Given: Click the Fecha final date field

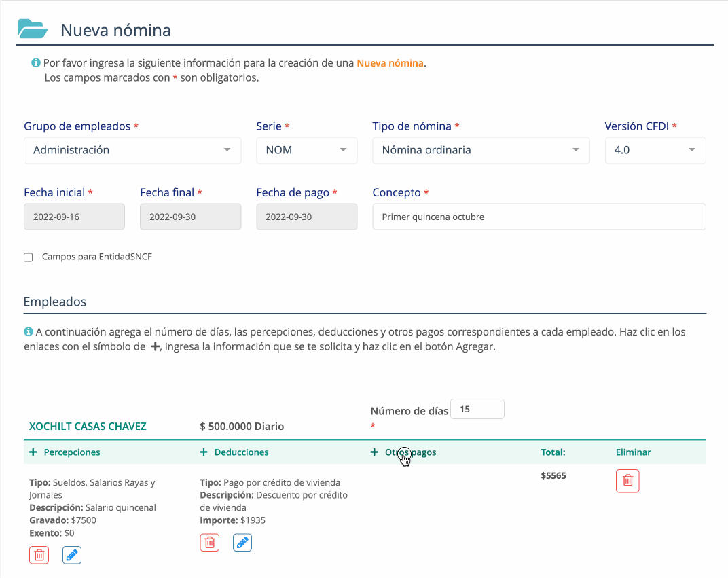Looking at the screenshot, I should pos(190,217).
